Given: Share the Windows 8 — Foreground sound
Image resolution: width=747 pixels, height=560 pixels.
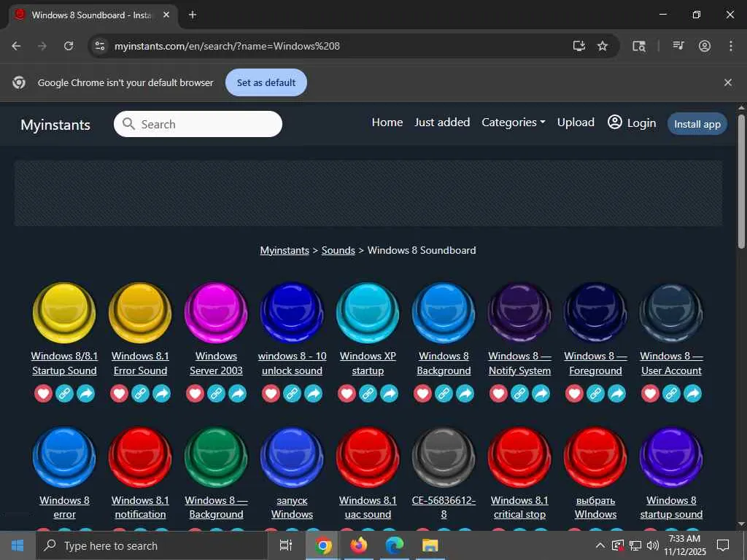Looking at the screenshot, I should [617, 393].
